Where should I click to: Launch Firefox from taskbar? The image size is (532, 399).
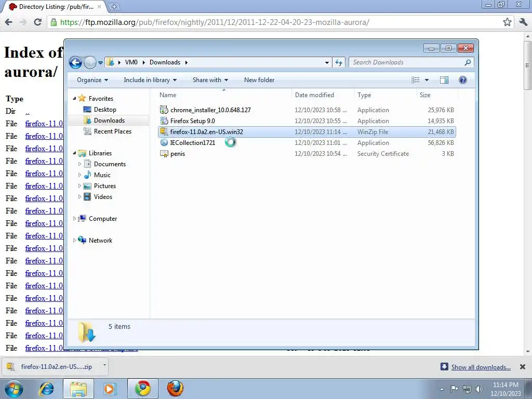tap(175, 389)
